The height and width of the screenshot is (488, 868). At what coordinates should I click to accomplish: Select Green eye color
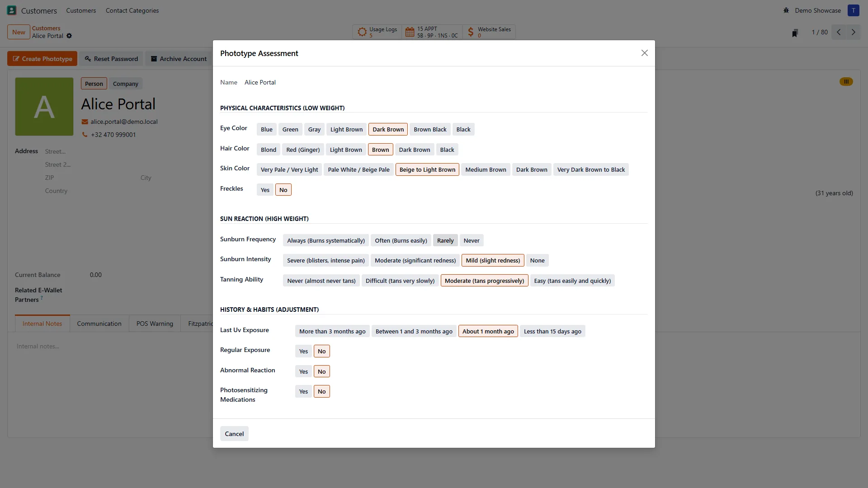[290, 130]
